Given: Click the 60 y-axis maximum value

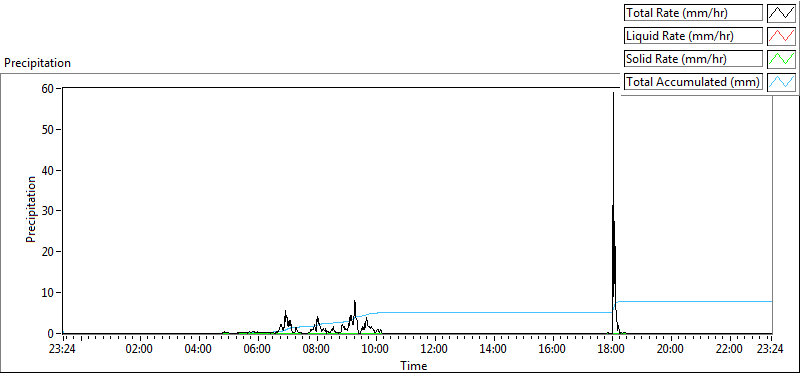Looking at the screenshot, I should [49, 88].
